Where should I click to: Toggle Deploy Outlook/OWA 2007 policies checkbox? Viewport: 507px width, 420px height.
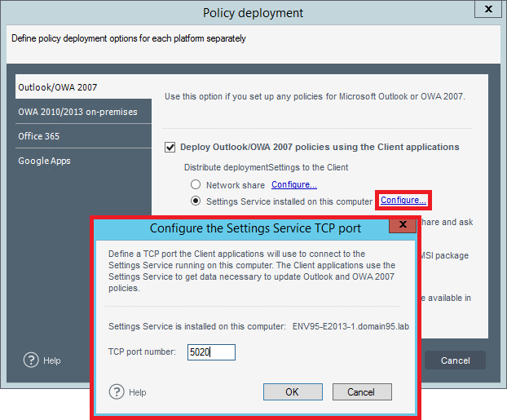click(x=170, y=148)
